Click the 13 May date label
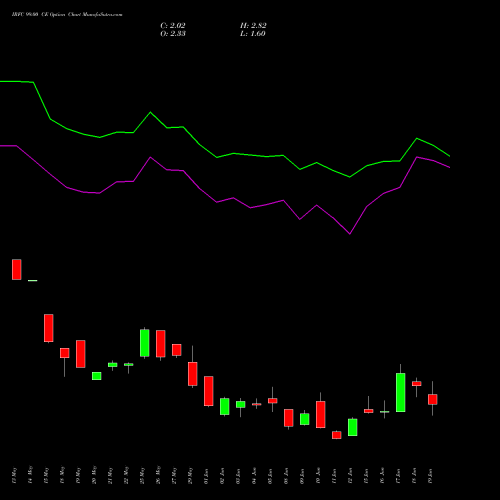The width and height of the screenshot is (500, 500). pos(14,475)
